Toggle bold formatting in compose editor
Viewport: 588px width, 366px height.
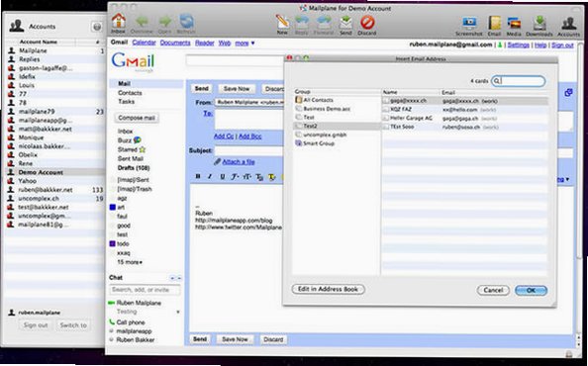(198, 177)
